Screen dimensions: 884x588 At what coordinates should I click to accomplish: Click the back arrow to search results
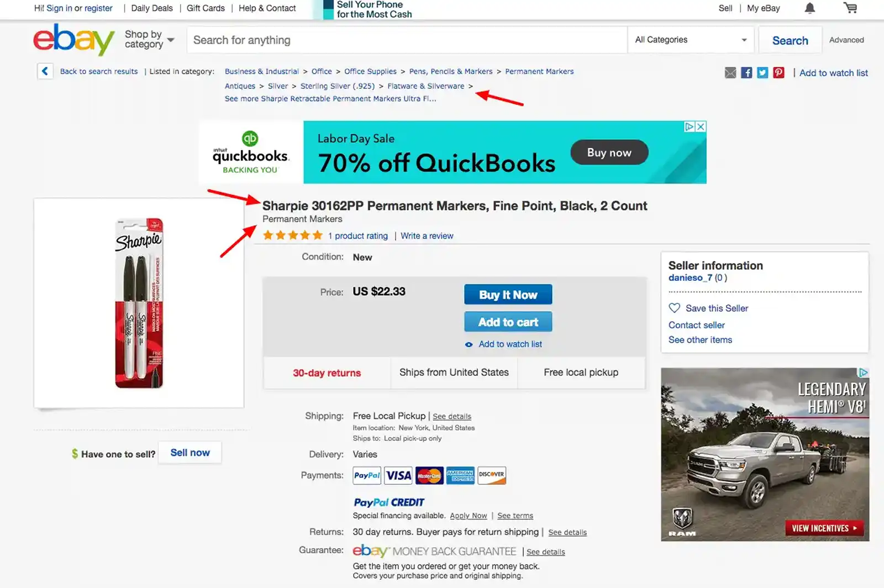coord(45,71)
